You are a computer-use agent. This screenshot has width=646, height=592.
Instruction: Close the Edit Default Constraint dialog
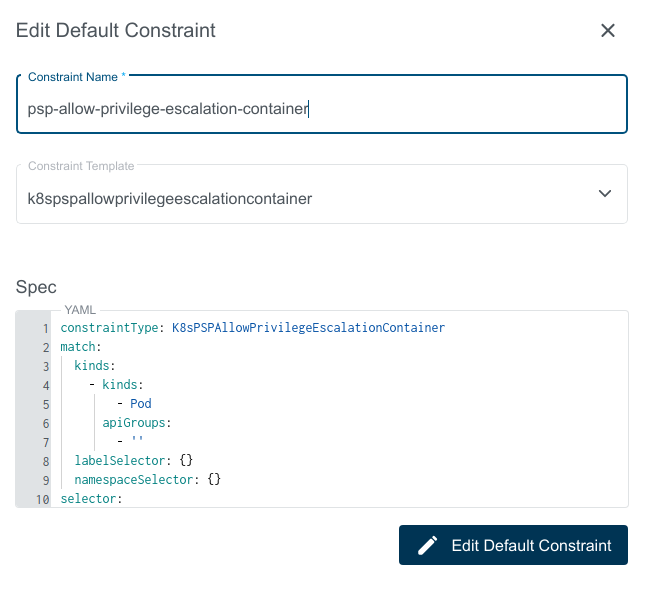(x=607, y=30)
